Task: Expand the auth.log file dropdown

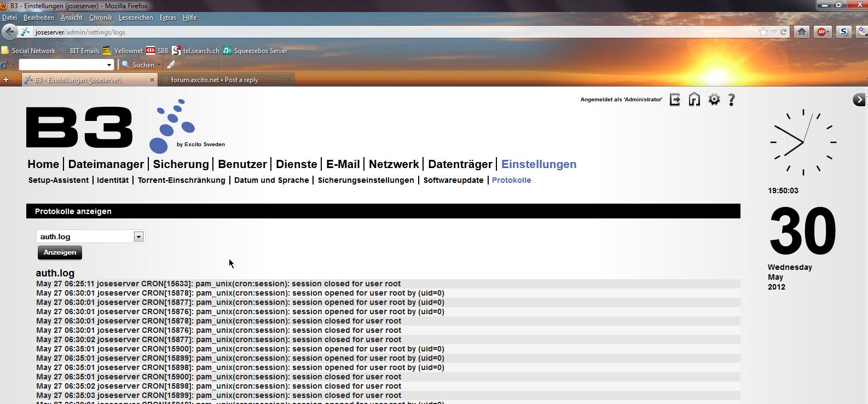Action: [138, 236]
